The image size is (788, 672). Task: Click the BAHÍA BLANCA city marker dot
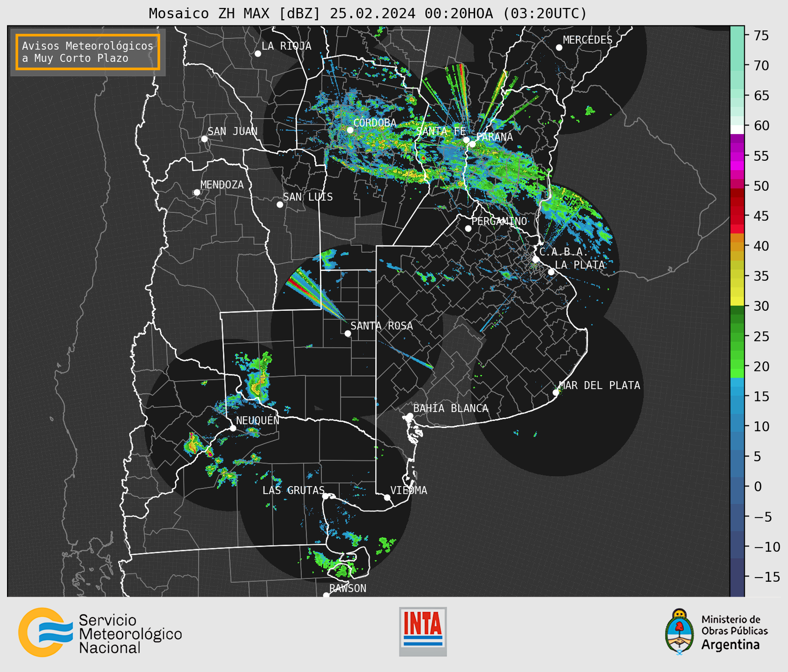410,416
